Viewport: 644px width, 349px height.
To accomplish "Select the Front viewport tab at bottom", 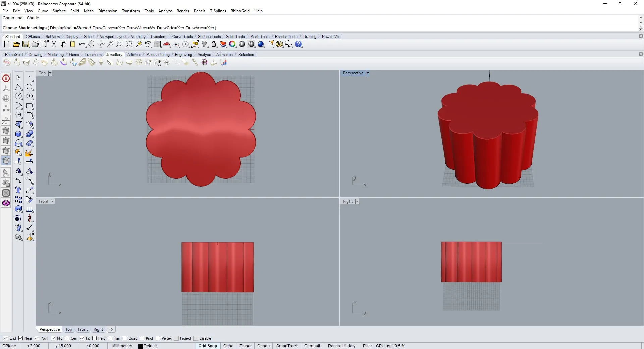I will 83,329.
